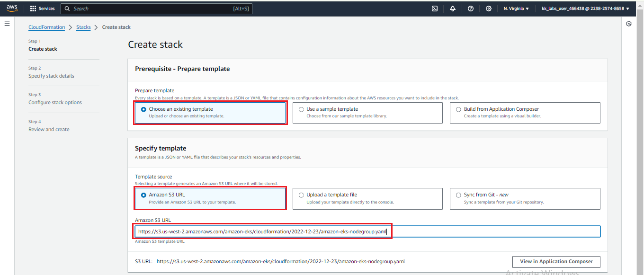
Task: Click the Amazon S3 template URL hint
Action: click(x=160, y=241)
